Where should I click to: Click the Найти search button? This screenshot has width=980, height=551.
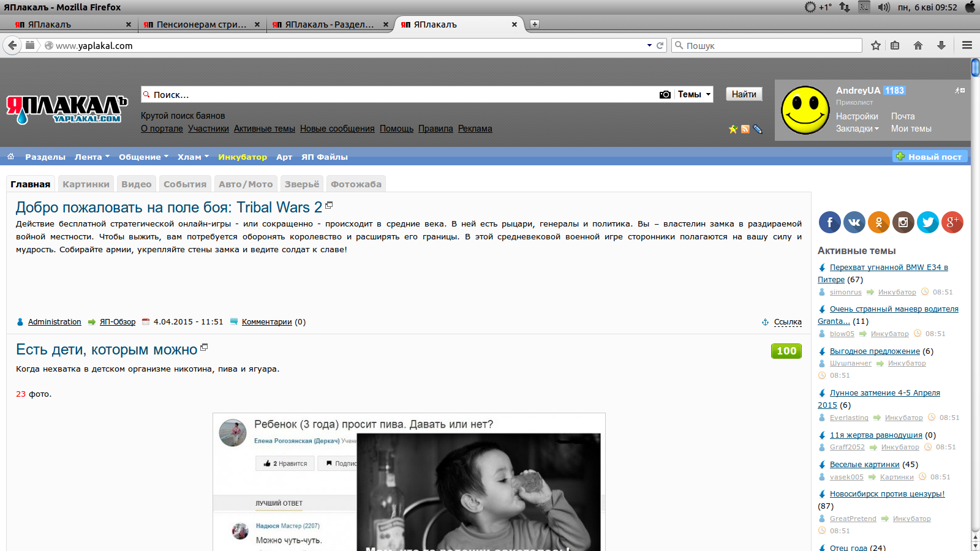coord(744,94)
